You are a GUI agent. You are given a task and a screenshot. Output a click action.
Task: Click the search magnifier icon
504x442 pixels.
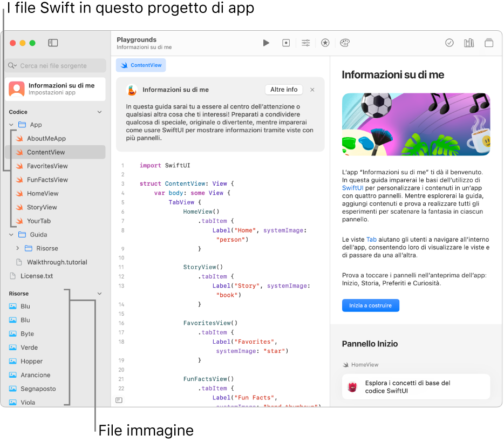click(12, 66)
